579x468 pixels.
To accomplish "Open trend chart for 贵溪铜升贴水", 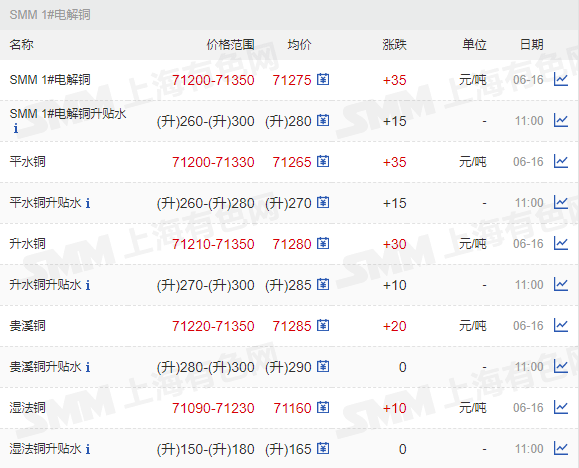I will [x=561, y=366].
